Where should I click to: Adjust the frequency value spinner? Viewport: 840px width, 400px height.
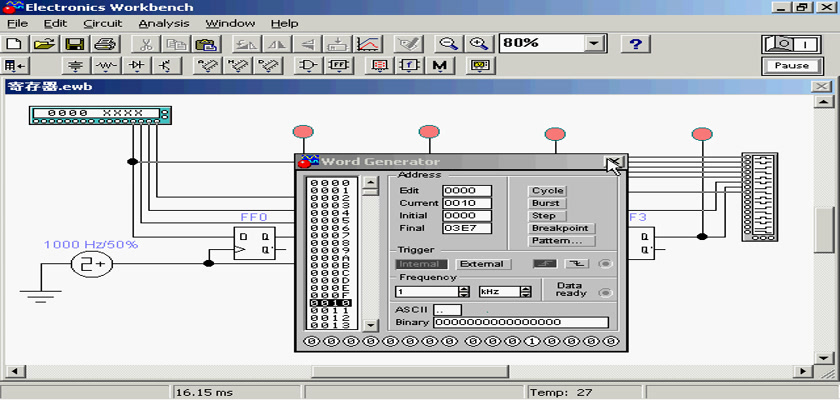464,292
